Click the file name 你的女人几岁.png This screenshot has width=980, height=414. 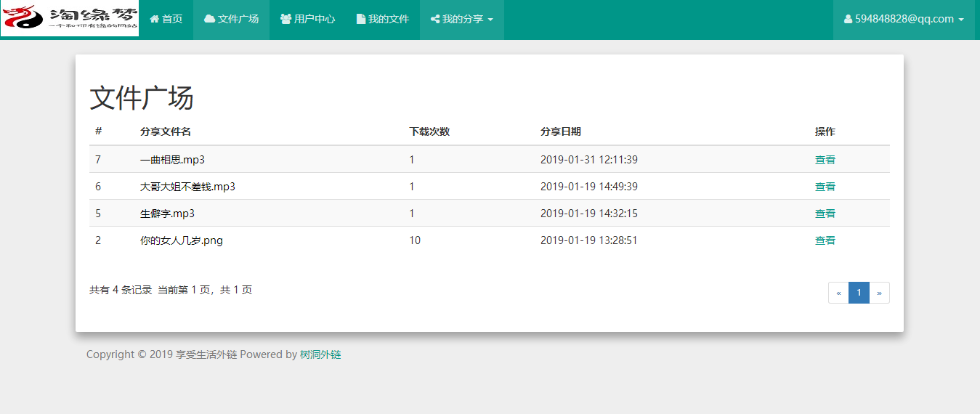click(182, 240)
